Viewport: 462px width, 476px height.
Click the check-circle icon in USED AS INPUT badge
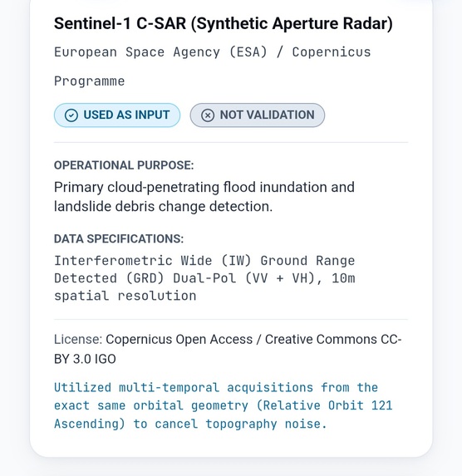point(71,115)
